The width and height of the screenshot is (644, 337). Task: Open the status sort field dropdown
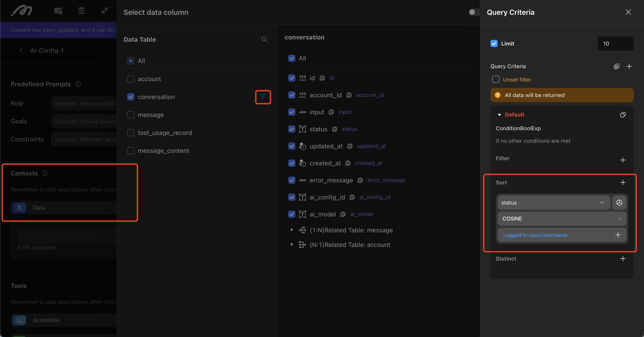[x=554, y=202]
